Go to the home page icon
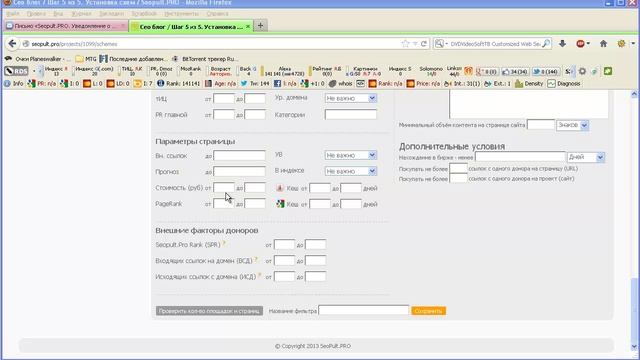The image size is (640, 360). [603, 44]
